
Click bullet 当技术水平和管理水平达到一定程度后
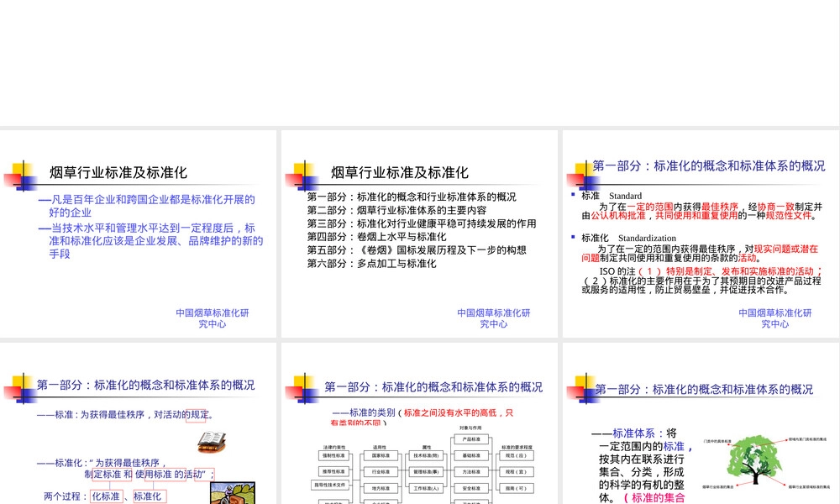151,241
